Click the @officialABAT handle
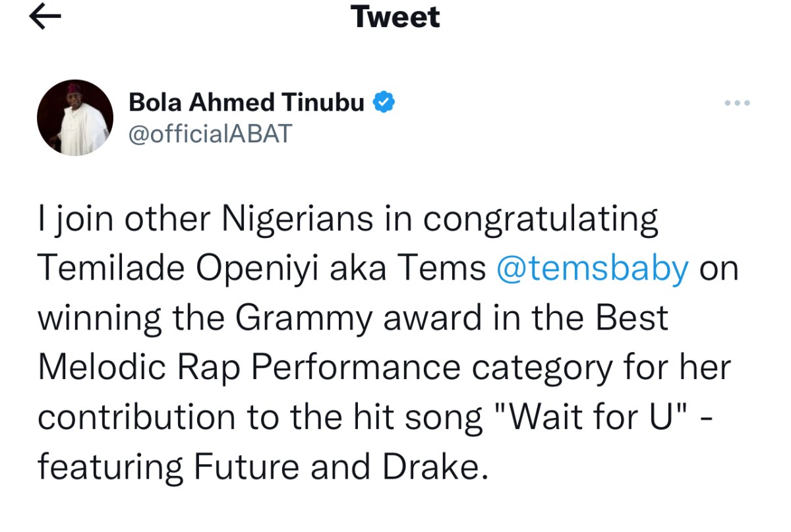 coord(210,133)
